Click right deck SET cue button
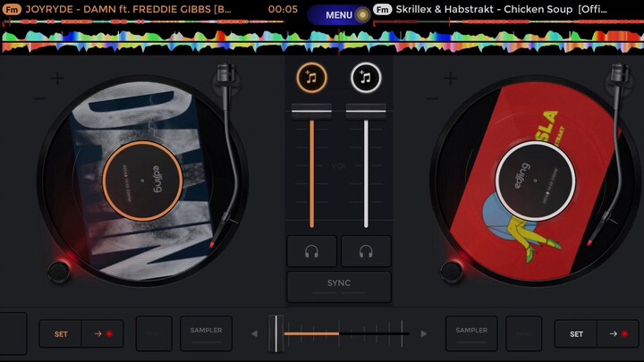Image resolution: width=644 pixels, height=362 pixels. tap(576, 334)
